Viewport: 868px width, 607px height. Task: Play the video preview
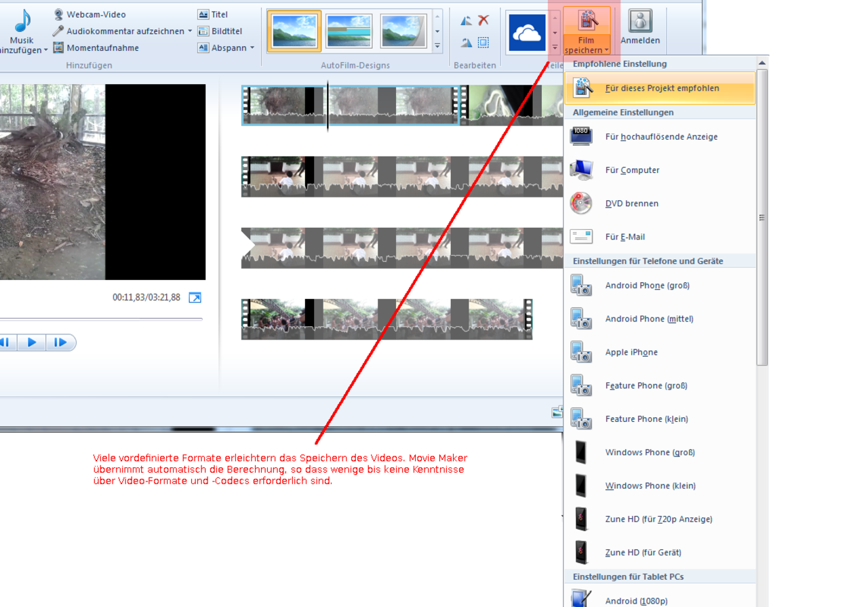pyautogui.click(x=32, y=342)
